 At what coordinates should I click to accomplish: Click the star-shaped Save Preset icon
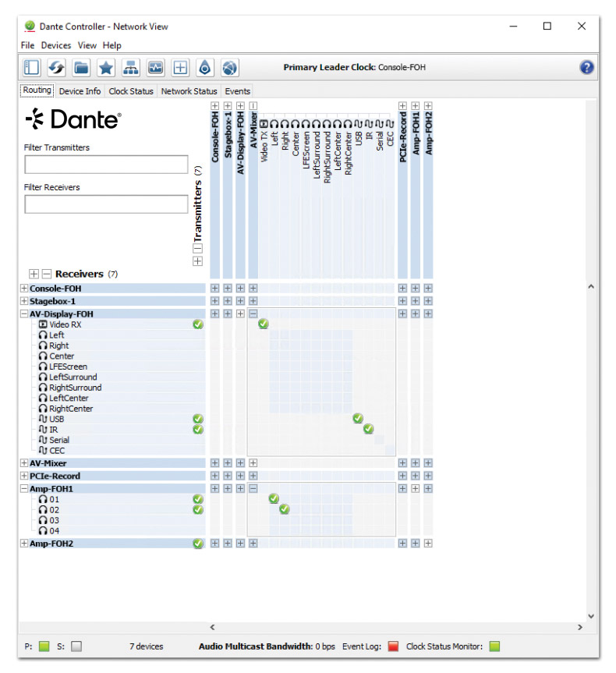click(106, 68)
